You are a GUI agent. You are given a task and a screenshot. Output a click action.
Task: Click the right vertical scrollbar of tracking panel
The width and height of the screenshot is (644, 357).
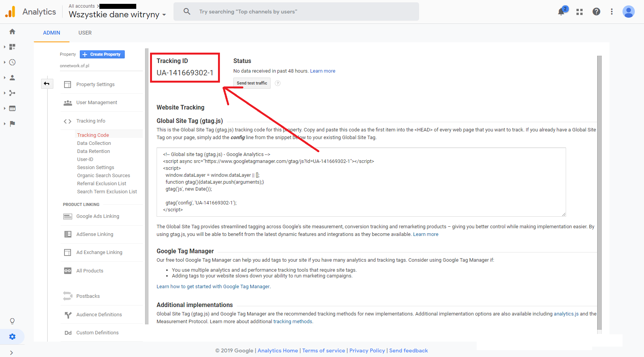click(x=599, y=192)
